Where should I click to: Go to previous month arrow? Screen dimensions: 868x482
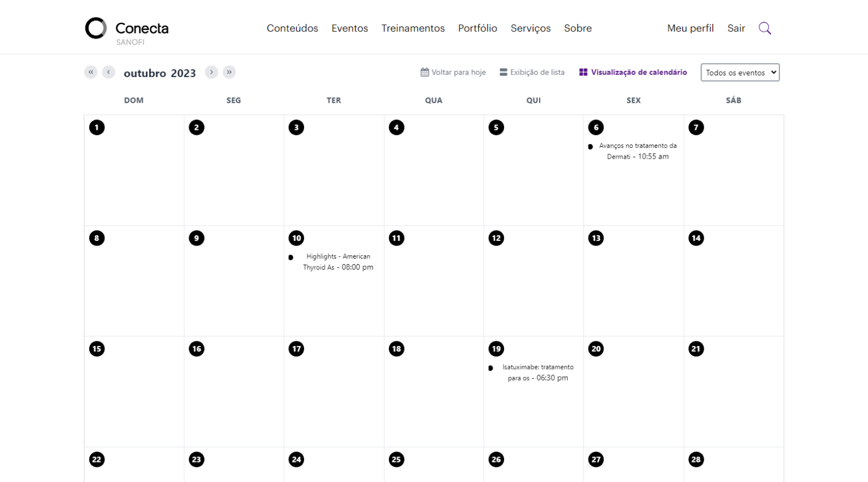[x=109, y=72]
